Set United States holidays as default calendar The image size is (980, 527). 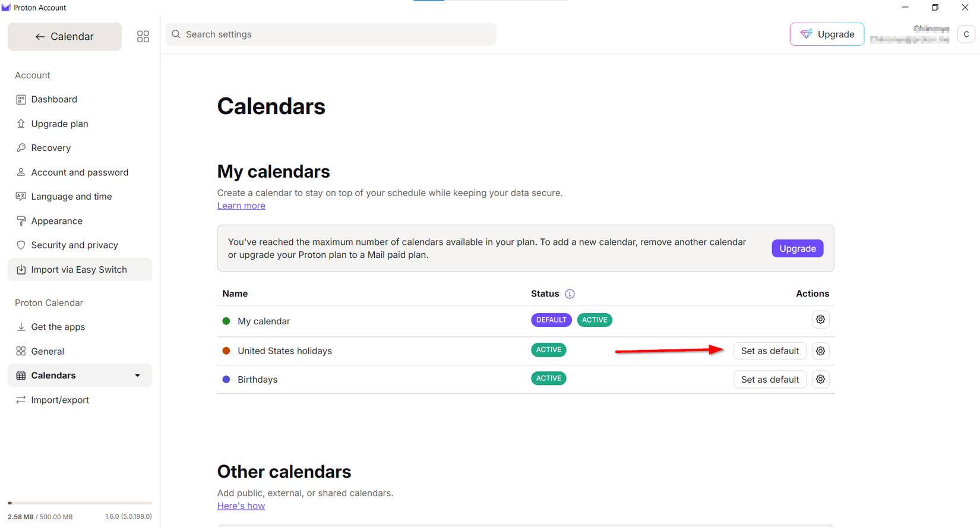point(770,351)
